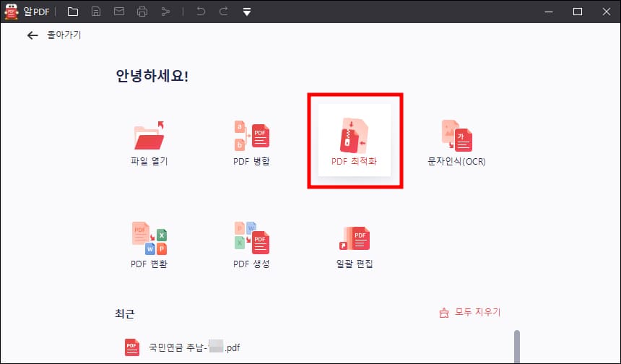Click the 알PDF app logo

(12, 12)
